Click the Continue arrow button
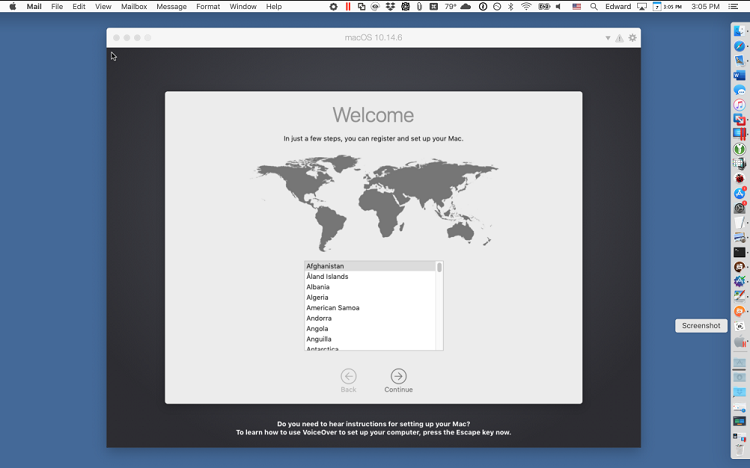750x468 pixels. [x=398, y=377]
